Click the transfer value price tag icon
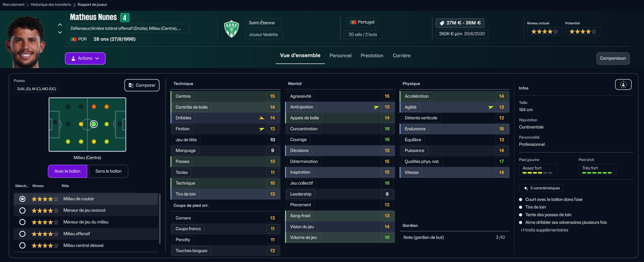Screen dimensions: 644x262 [442, 23]
